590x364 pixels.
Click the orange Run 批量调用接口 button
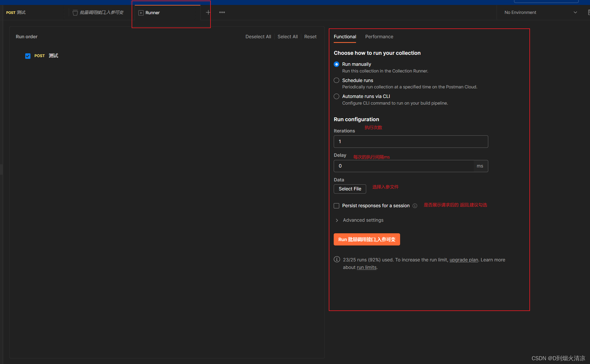[x=367, y=239]
